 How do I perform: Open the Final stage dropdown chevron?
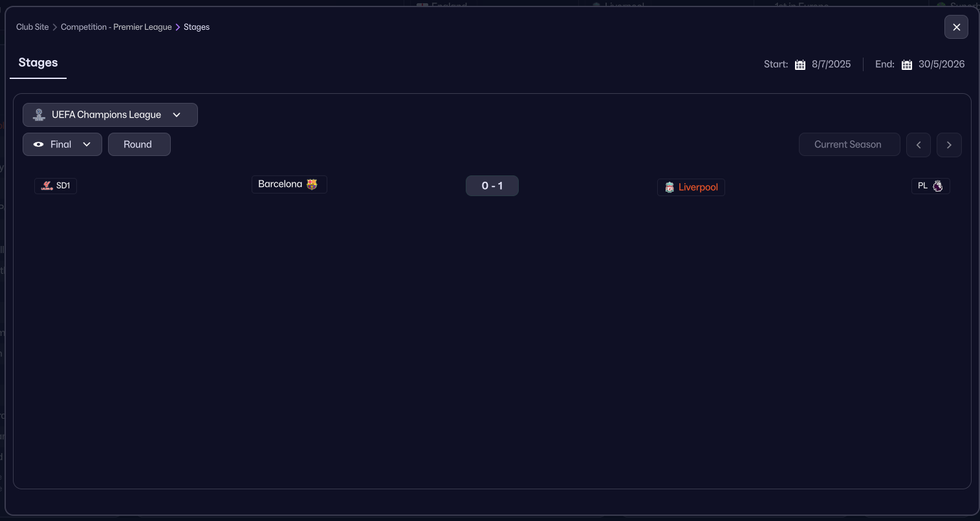tap(87, 145)
